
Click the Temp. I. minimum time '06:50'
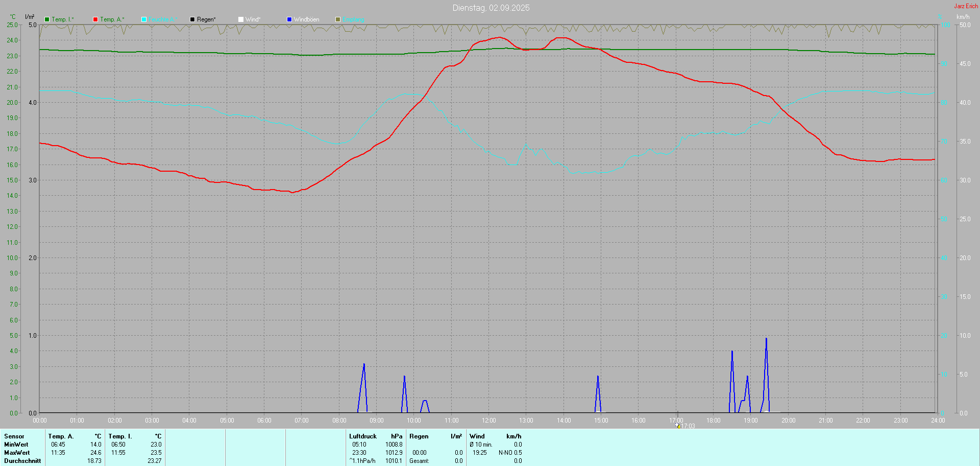point(118,445)
